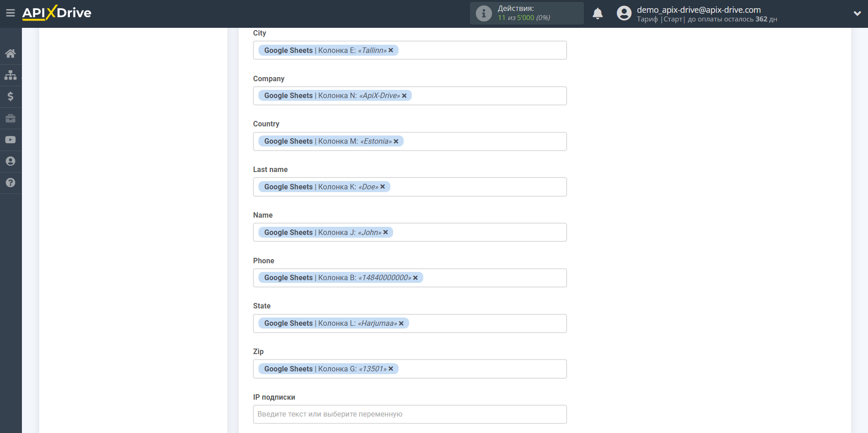
Task: Click the demo_apix-drive@apix-drive.com account email
Action: (x=699, y=10)
